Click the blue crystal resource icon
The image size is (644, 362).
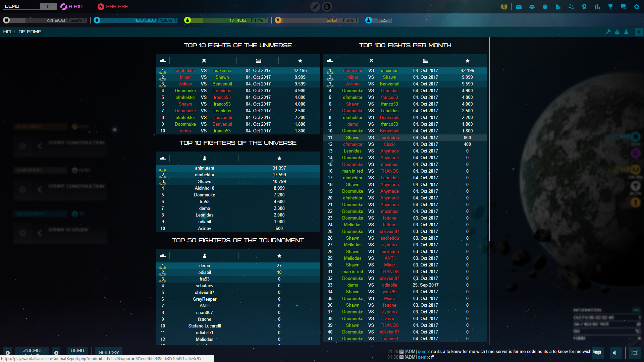[x=97, y=20]
